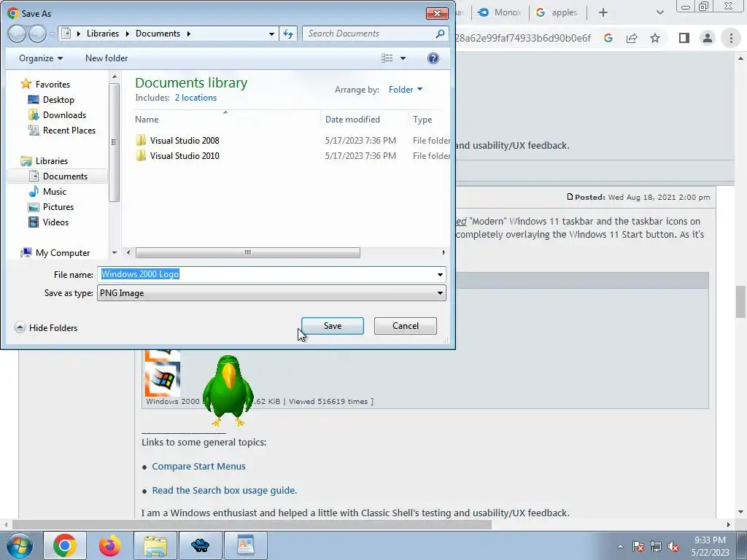
Task: Click the refresh button beside the address bar
Action: (x=288, y=34)
